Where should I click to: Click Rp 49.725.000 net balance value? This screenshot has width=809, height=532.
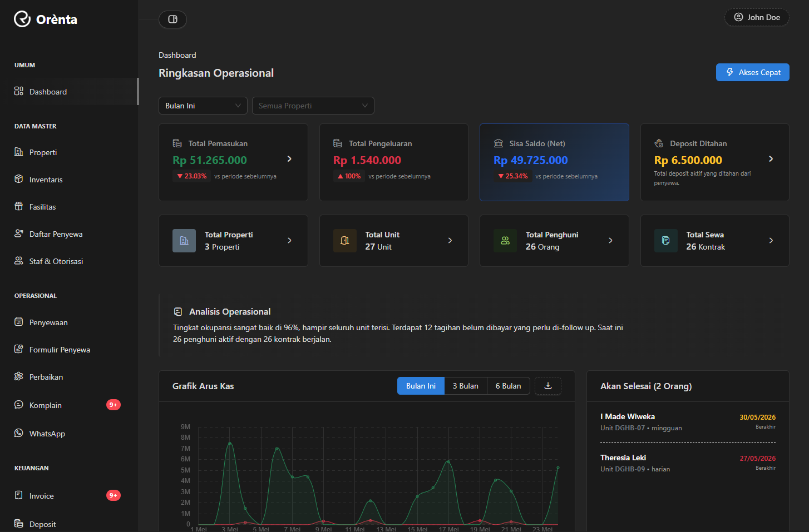pyautogui.click(x=531, y=160)
